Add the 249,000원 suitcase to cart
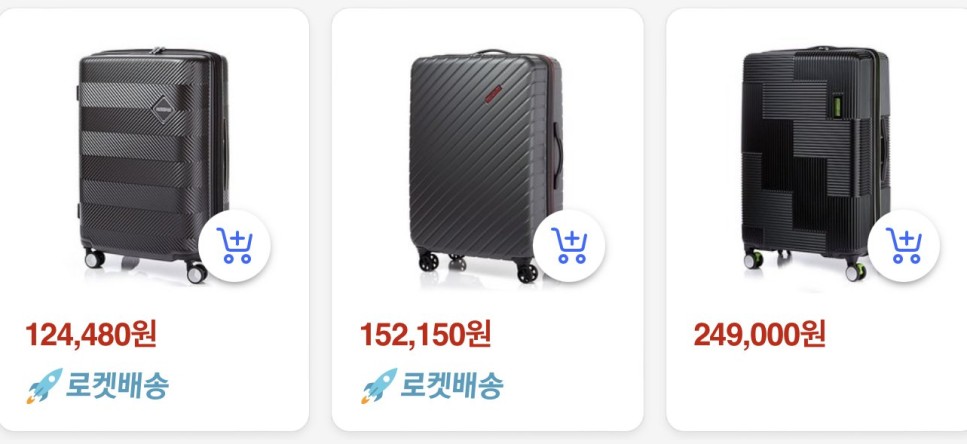The height and width of the screenshot is (444, 967). click(903, 246)
